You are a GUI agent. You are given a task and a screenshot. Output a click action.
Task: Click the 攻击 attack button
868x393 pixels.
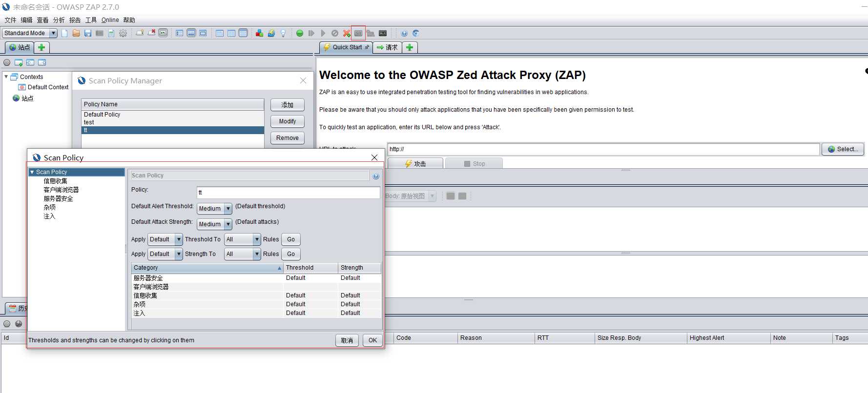[x=415, y=163]
